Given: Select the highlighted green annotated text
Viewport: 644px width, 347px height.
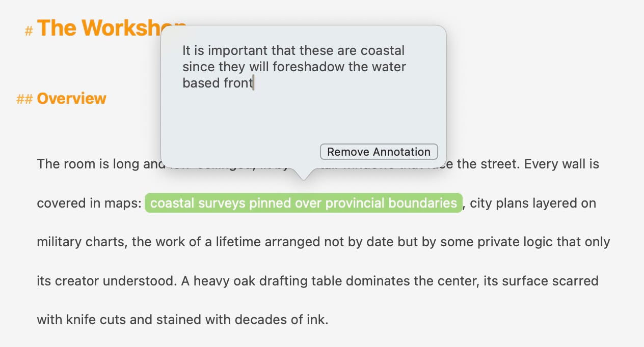Looking at the screenshot, I should 304,203.
